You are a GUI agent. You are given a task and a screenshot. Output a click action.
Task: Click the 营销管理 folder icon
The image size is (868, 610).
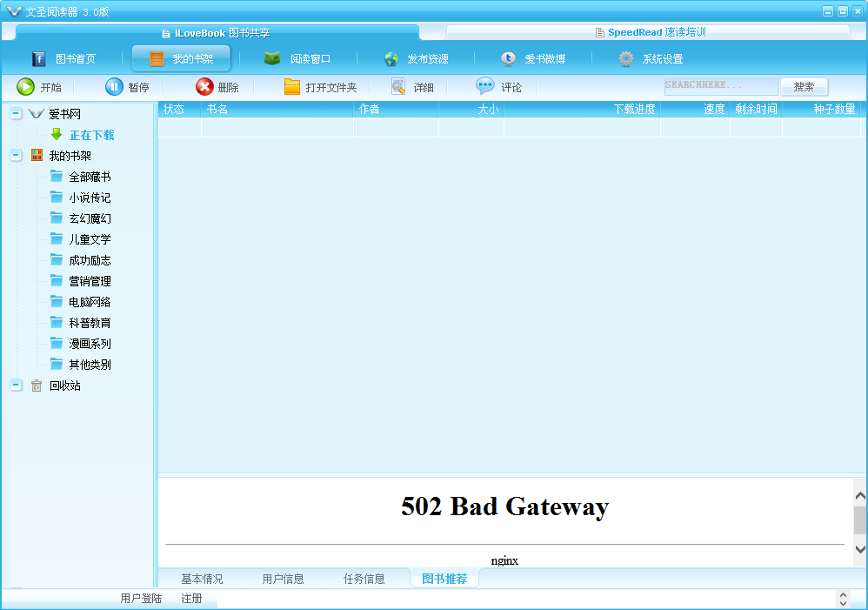tap(57, 281)
